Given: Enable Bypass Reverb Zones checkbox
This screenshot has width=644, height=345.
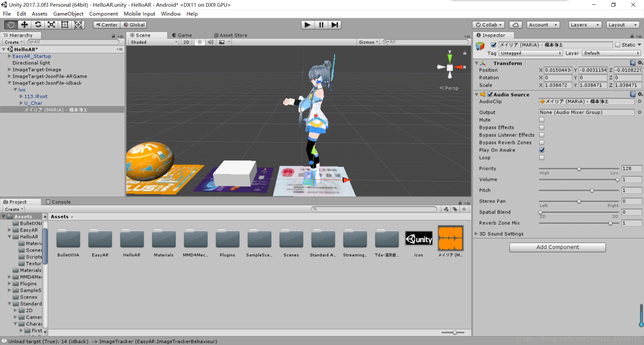Looking at the screenshot, I should (542, 143).
